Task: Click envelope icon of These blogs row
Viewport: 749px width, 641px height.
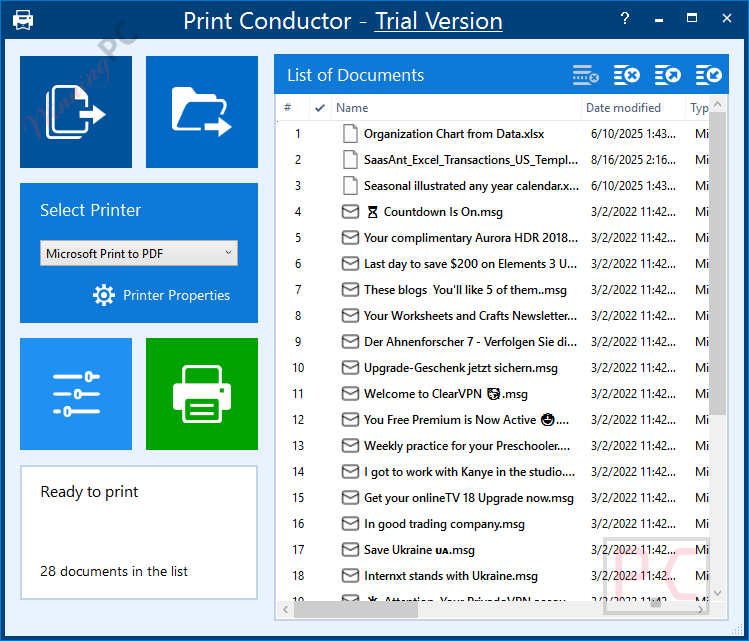Action: [x=350, y=289]
